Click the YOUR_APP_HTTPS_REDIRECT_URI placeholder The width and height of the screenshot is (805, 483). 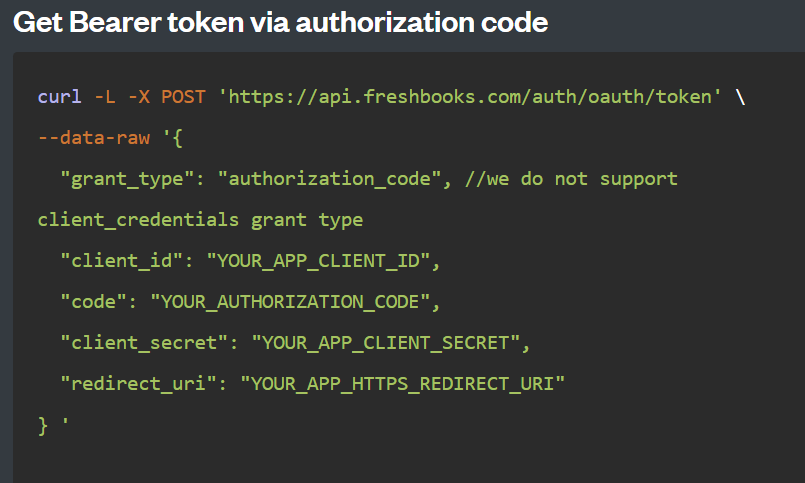[x=402, y=384]
